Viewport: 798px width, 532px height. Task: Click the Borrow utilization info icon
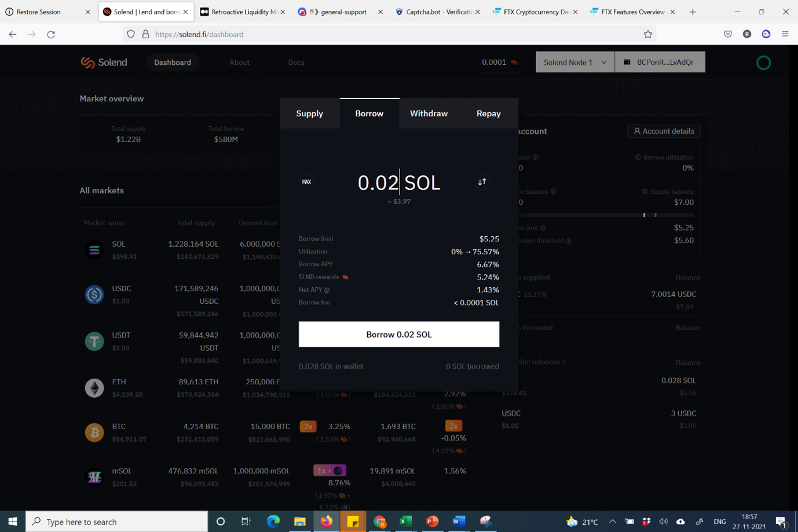pyautogui.click(x=638, y=157)
